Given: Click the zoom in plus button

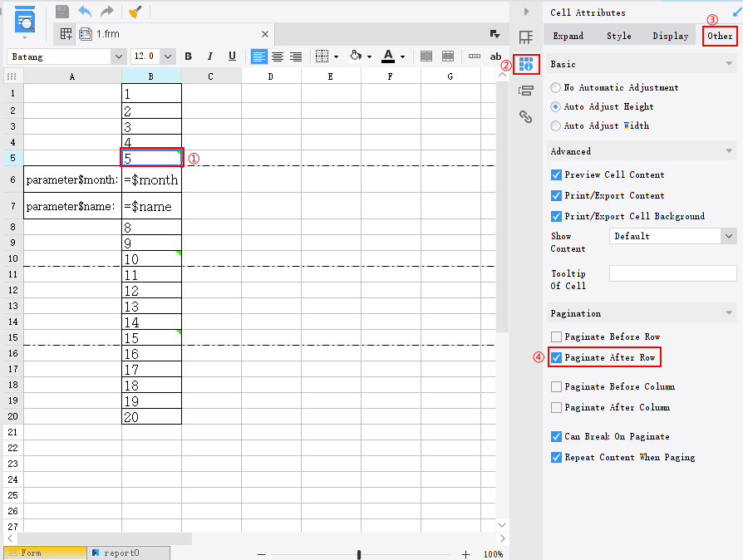Looking at the screenshot, I should point(466,553).
